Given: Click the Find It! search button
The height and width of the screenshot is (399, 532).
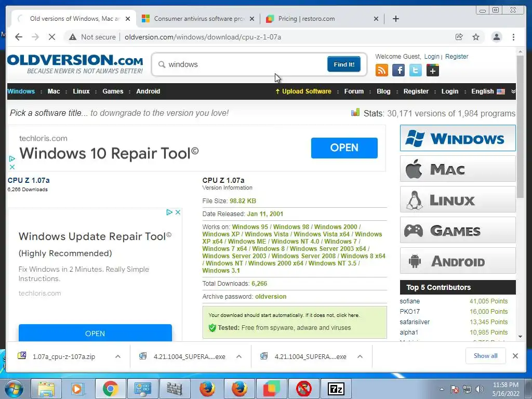Looking at the screenshot, I should pyautogui.click(x=344, y=64).
